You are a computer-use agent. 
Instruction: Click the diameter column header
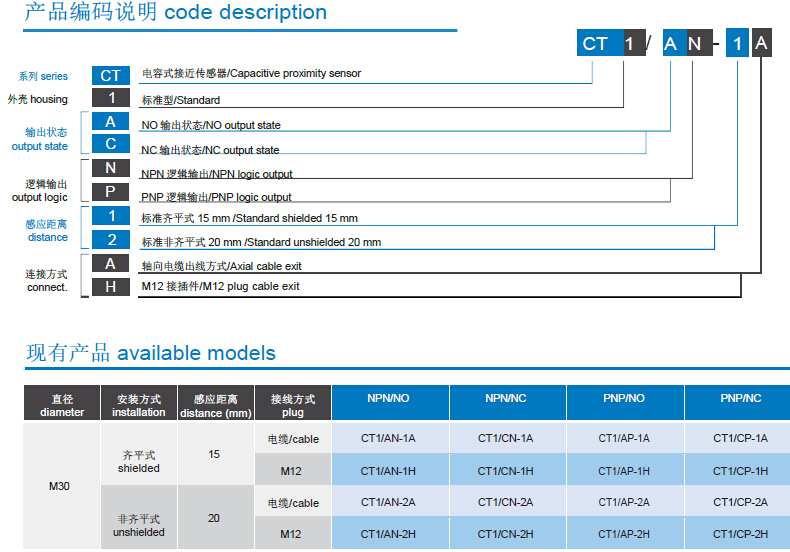(x=61, y=405)
